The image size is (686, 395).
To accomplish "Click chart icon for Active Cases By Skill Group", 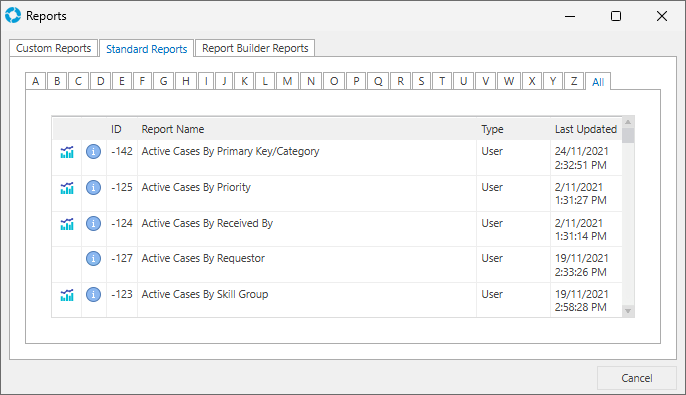I will tap(67, 295).
